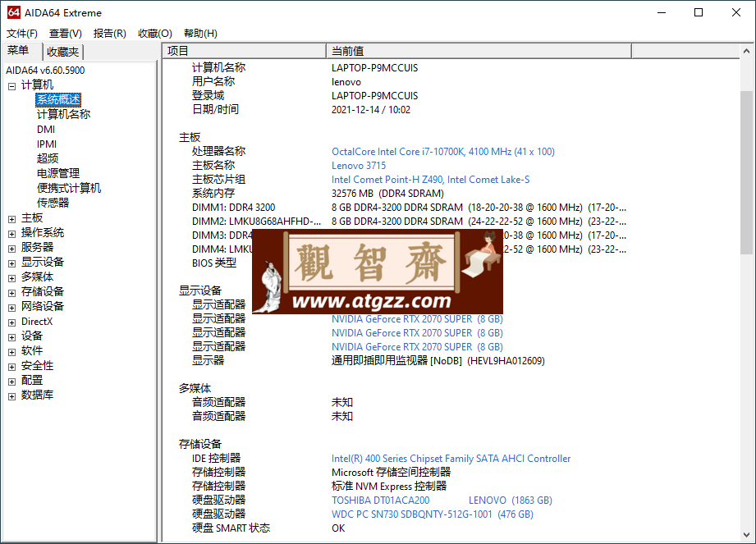
Task: Collapse the 计算机 tree node
Action: click(12, 86)
